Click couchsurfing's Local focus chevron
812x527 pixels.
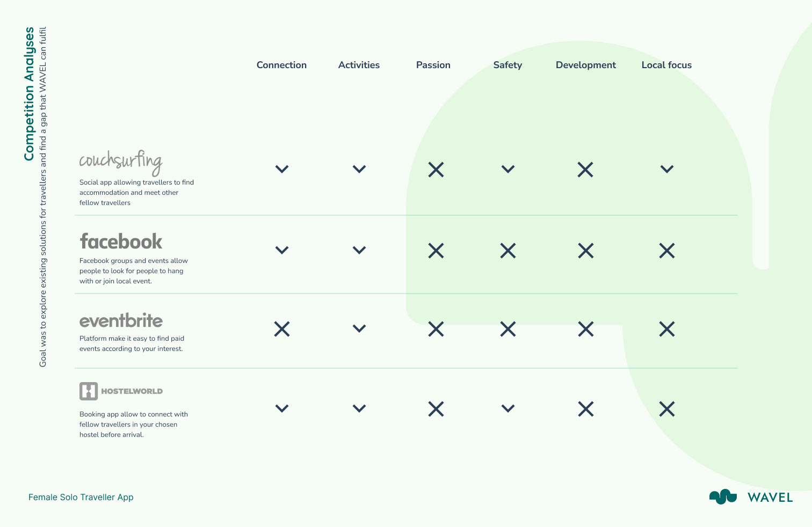pyautogui.click(x=667, y=169)
